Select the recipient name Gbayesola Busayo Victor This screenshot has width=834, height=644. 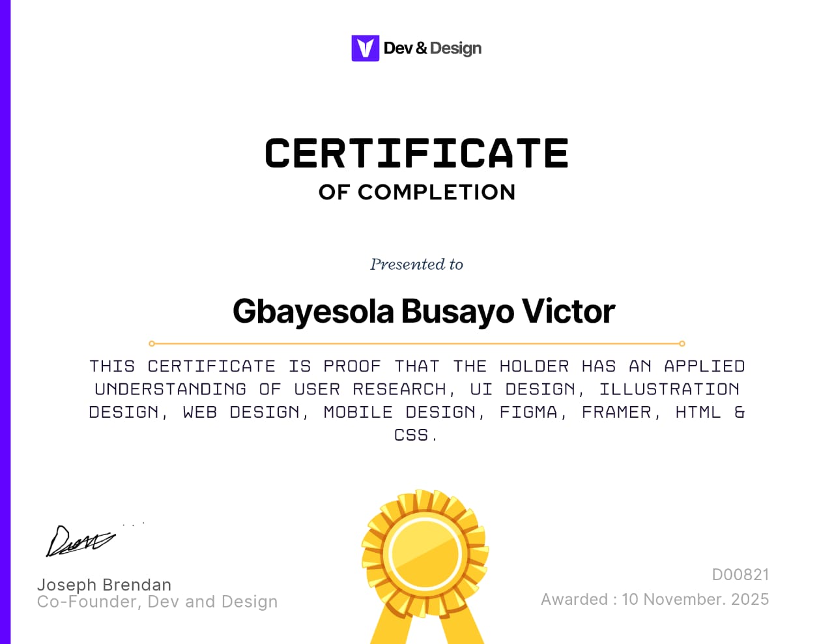pyautogui.click(x=424, y=312)
